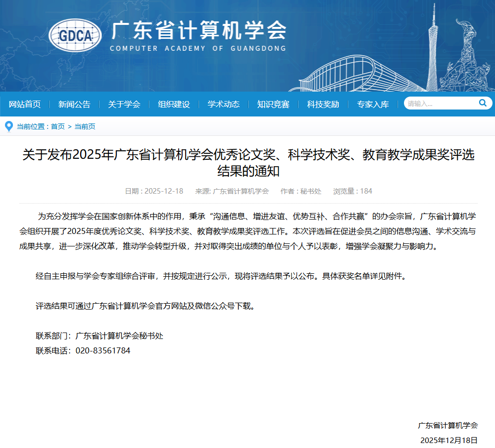The height and width of the screenshot is (448, 495).
Task: Click the search magnifier icon
Action: tap(482, 103)
